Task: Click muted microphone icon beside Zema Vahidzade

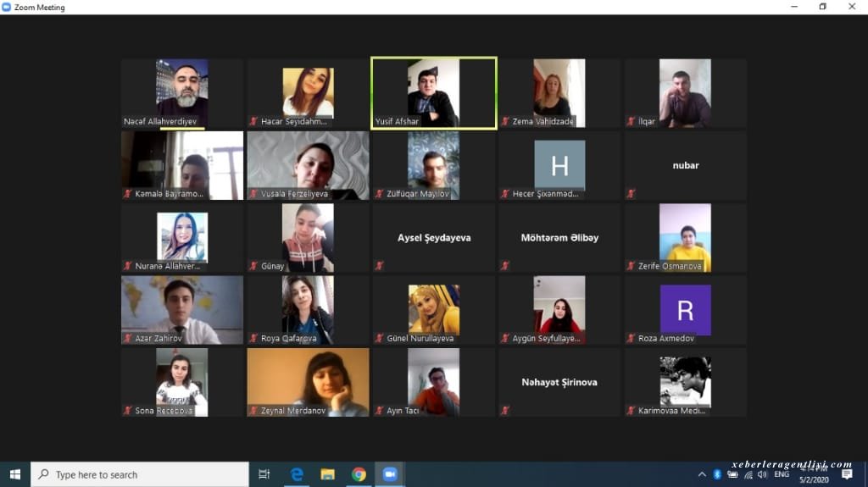Action: click(505, 122)
